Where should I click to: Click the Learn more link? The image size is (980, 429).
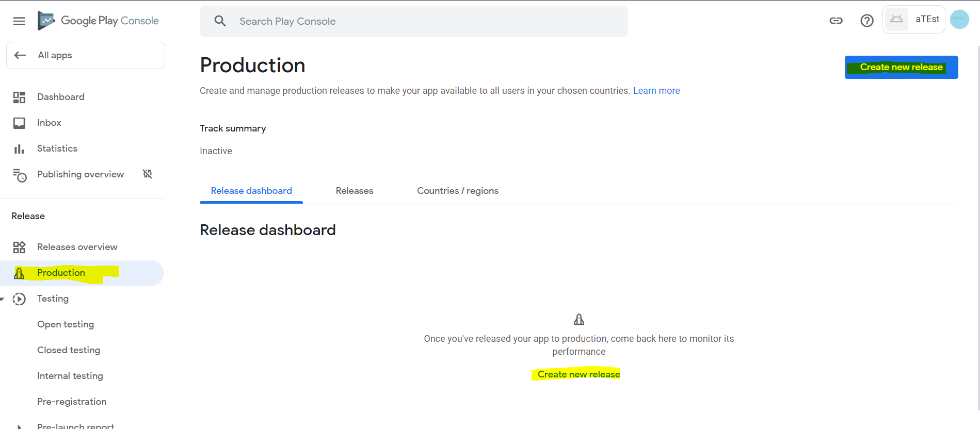[656, 91]
